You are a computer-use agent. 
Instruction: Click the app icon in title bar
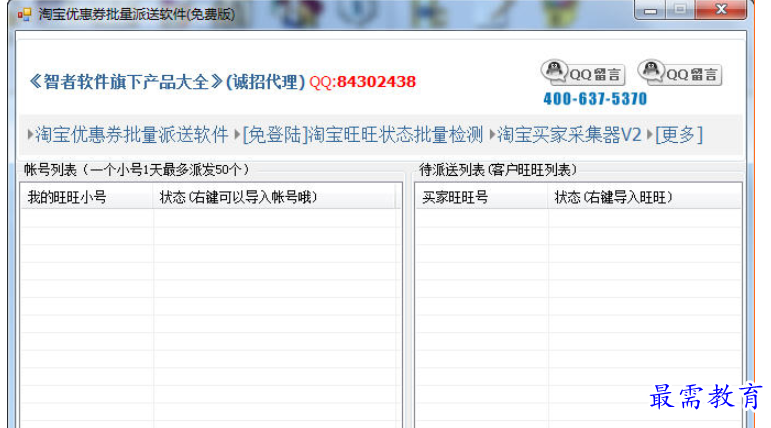(x=24, y=14)
